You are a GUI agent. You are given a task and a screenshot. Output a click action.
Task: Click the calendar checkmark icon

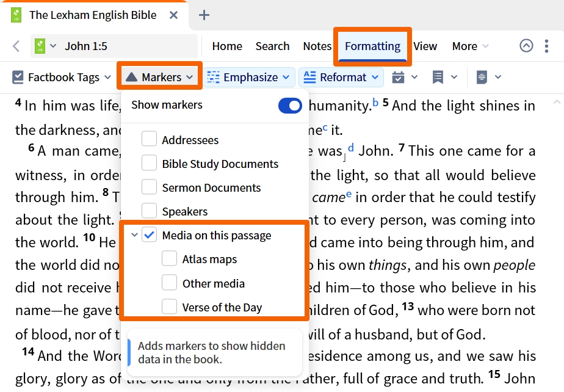click(398, 77)
